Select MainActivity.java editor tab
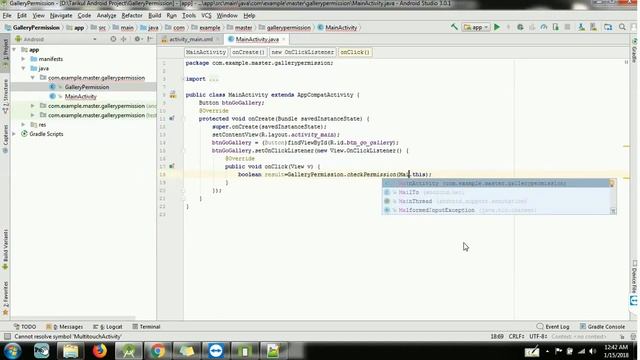The width and height of the screenshot is (640, 360). tap(257, 39)
